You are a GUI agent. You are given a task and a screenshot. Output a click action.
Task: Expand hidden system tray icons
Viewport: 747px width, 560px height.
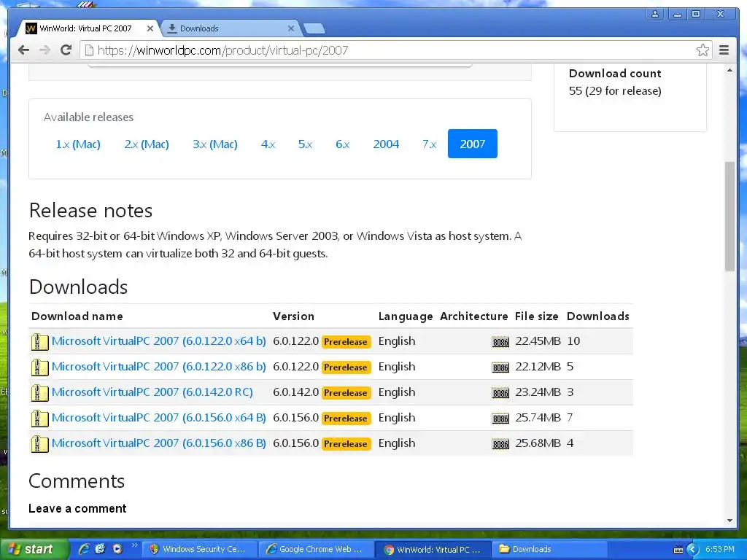(x=693, y=550)
